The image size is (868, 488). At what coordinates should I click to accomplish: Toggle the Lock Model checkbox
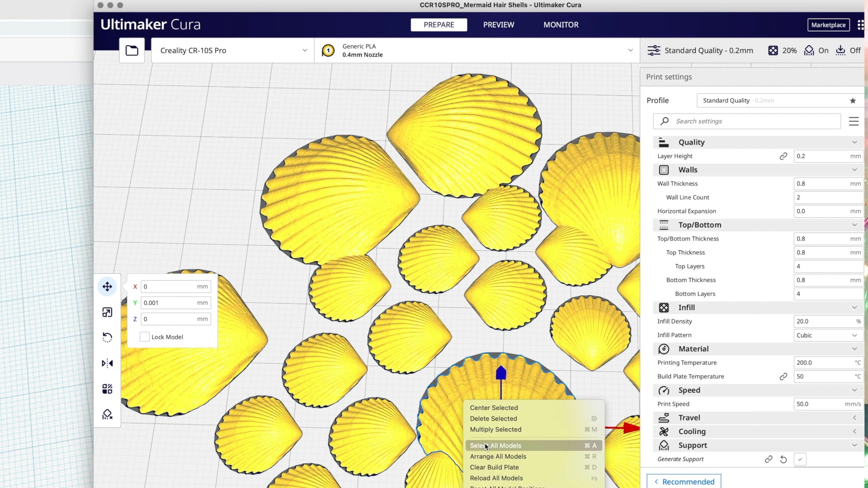(x=145, y=337)
